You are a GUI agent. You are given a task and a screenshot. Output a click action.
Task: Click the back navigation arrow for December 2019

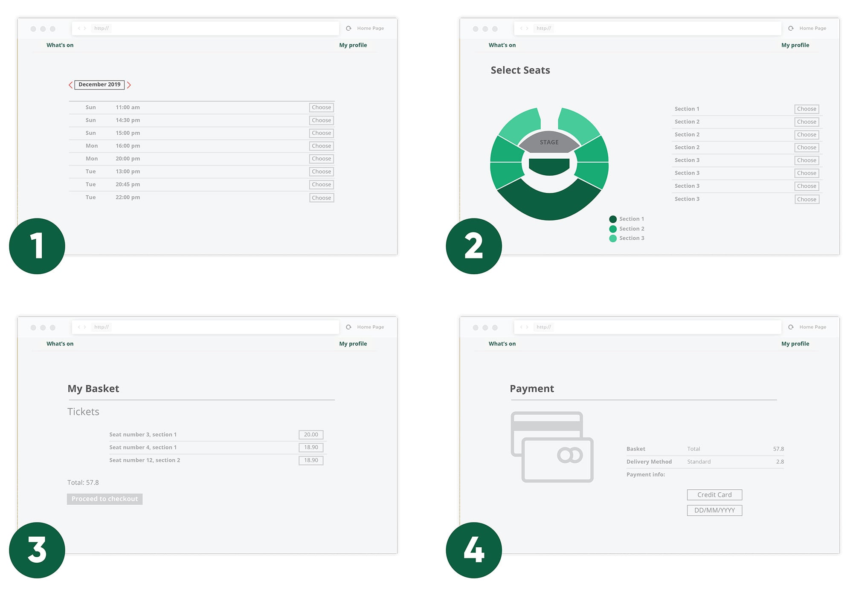point(72,84)
